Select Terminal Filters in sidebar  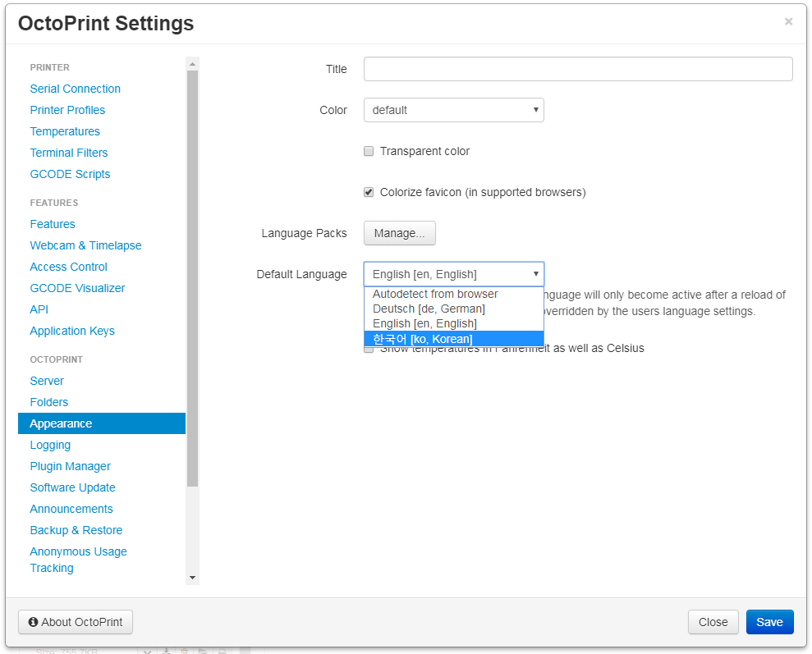[69, 153]
